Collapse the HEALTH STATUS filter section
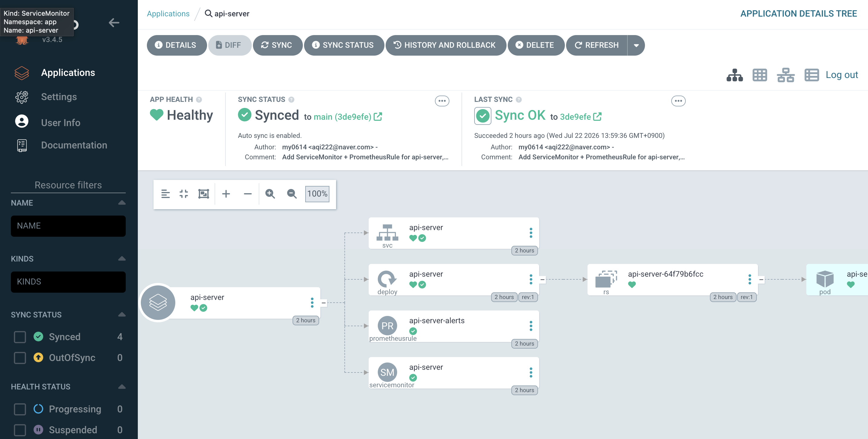Screen dimensions: 868x439 (x=122, y=387)
